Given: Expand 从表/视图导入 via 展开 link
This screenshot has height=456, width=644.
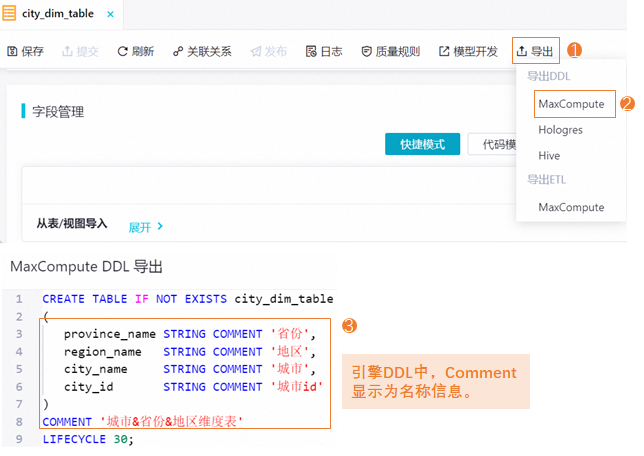Looking at the screenshot, I should point(140,227).
